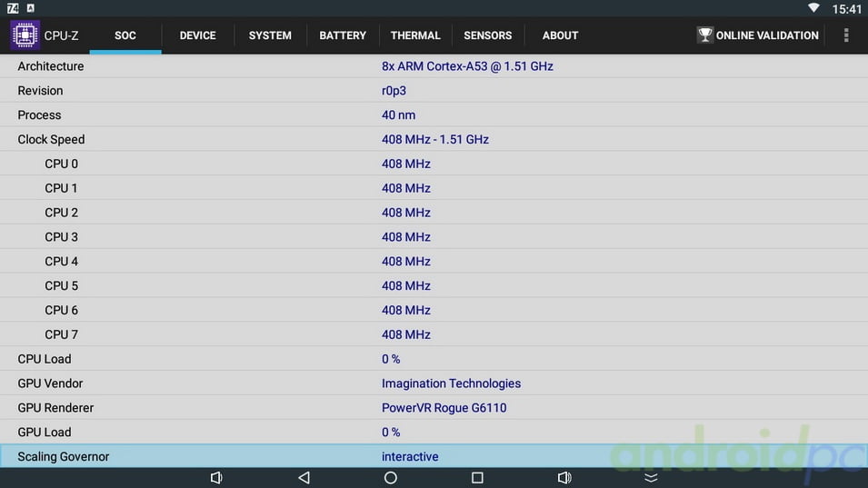The width and height of the screenshot is (868, 488).
Task: Go to the THERMAL tab
Action: click(415, 35)
